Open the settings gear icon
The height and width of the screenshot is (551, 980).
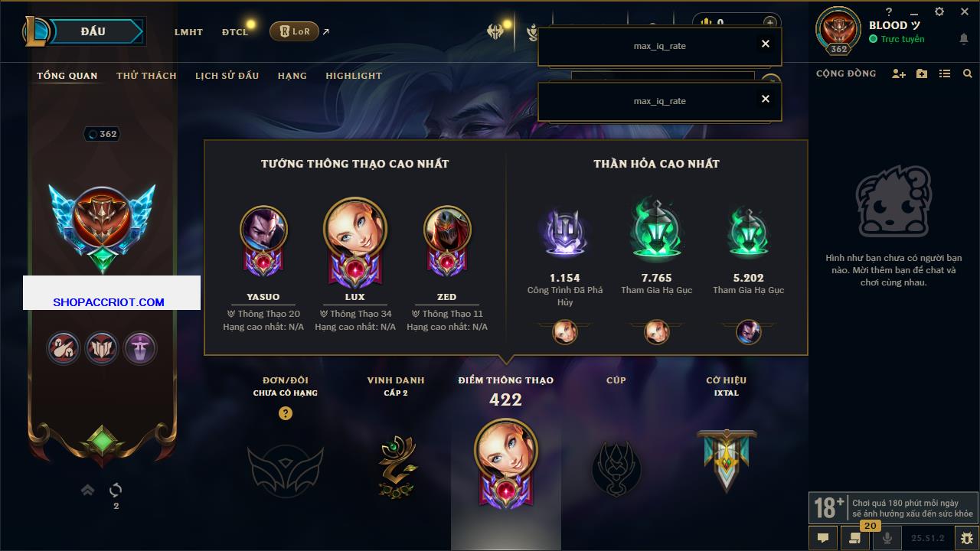pyautogui.click(x=939, y=11)
